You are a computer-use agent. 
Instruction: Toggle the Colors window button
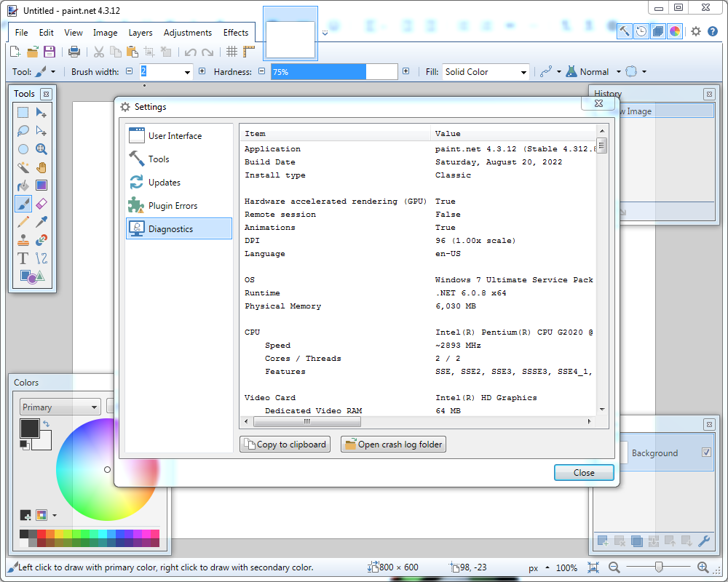[x=675, y=31]
